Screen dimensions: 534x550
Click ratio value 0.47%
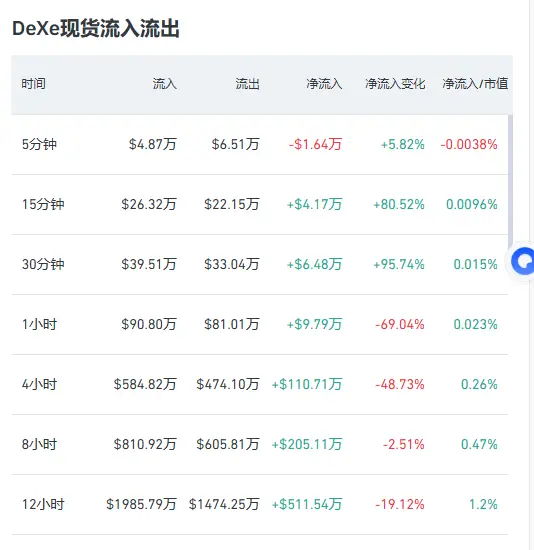coord(479,444)
